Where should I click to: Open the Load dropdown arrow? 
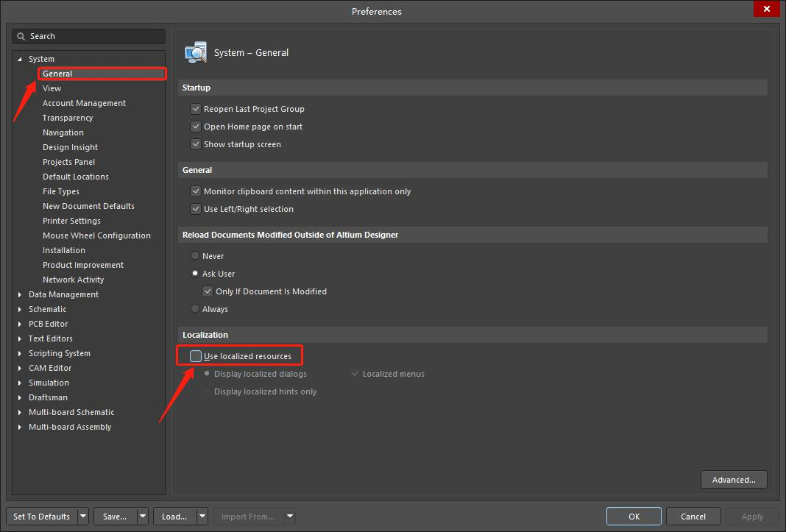point(202,517)
